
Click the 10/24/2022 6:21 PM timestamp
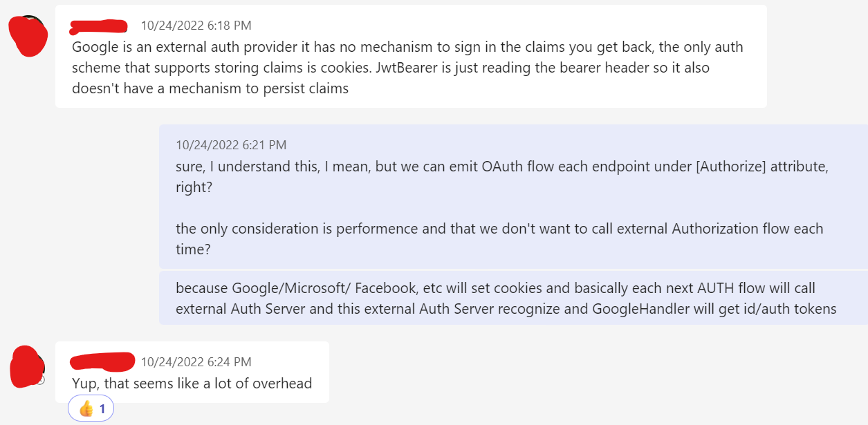click(231, 145)
